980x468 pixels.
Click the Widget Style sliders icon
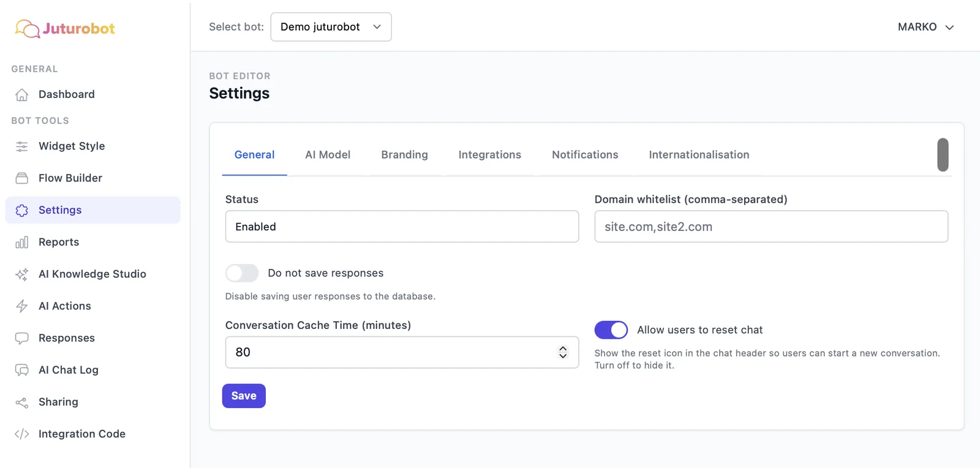[x=22, y=146]
